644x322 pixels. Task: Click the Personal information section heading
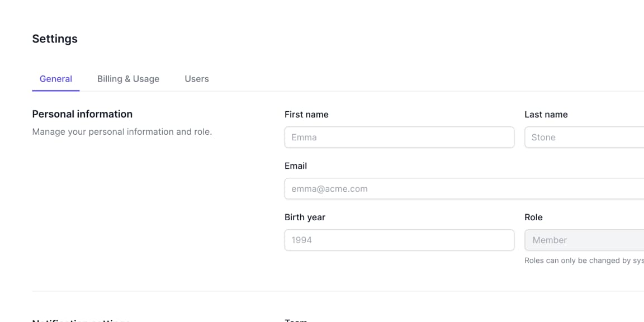(82, 114)
